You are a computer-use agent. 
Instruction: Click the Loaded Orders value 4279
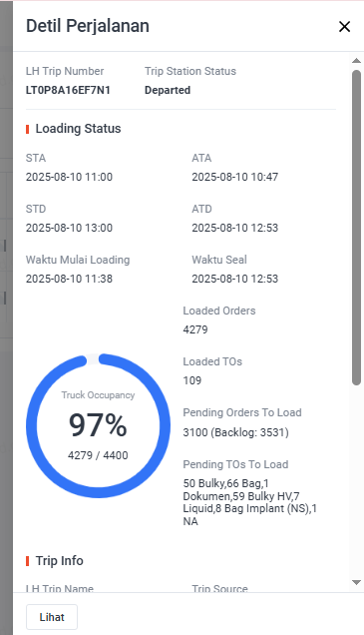tap(195, 329)
